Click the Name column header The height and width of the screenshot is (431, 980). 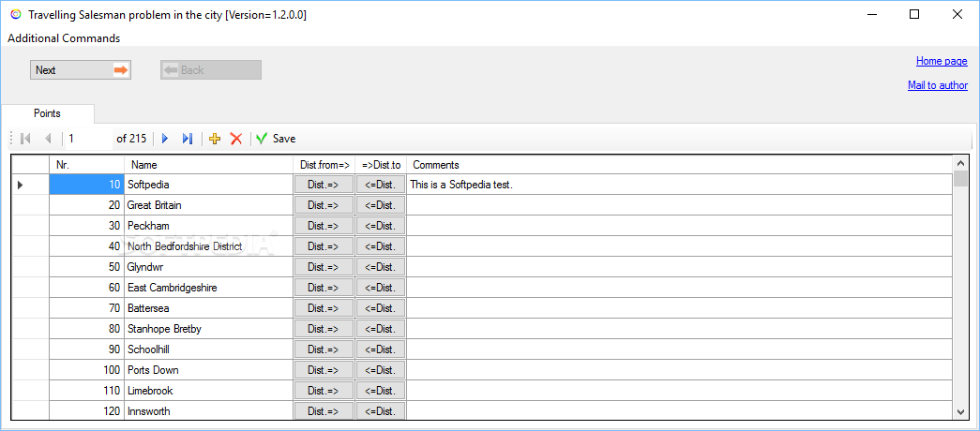click(209, 165)
